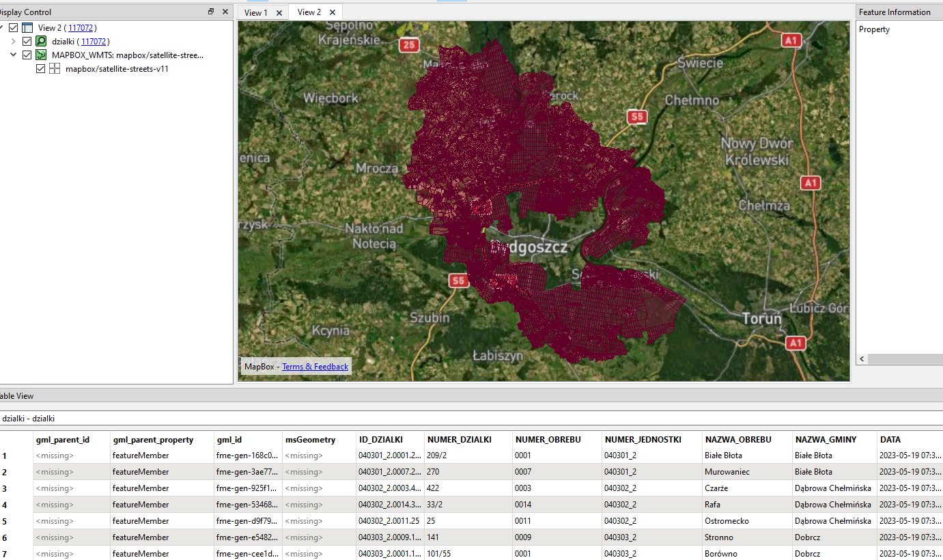Select the MAPBOX_WMTS layer name in tree
The height and width of the screenshot is (560, 943).
tap(128, 55)
